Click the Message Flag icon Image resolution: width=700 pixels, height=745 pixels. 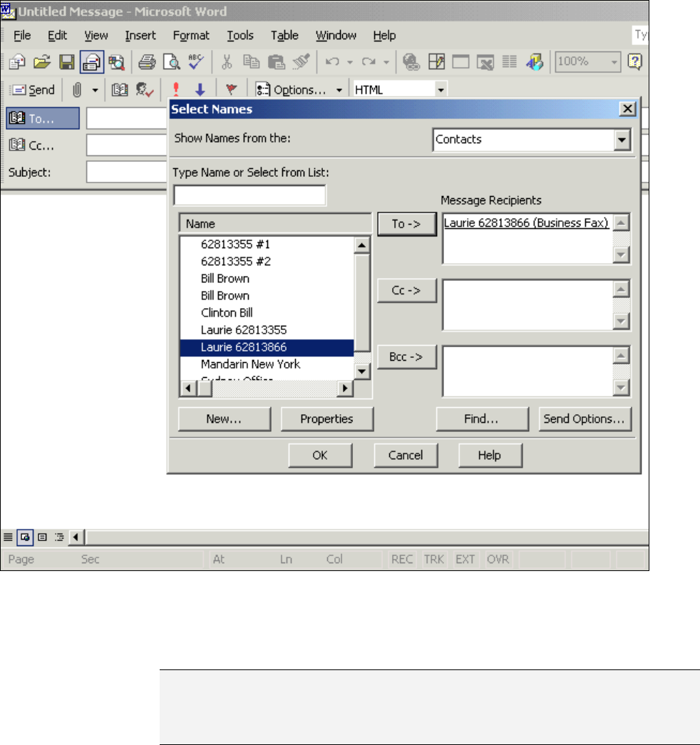[232, 90]
